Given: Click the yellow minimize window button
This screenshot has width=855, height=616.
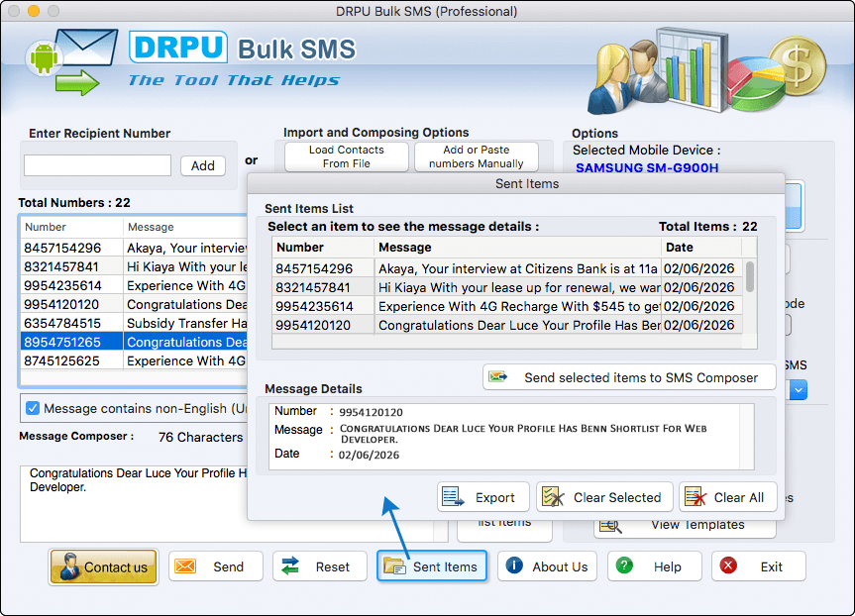Looking at the screenshot, I should (x=34, y=11).
